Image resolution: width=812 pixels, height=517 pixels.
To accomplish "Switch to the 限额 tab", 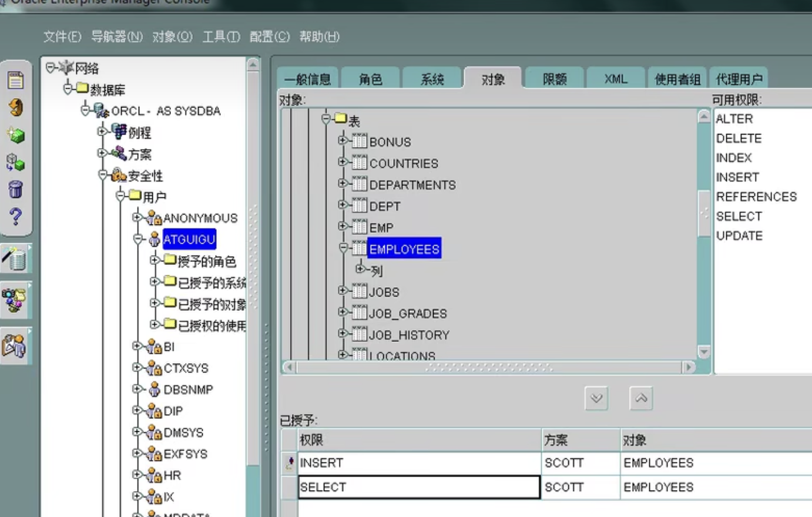I will pos(555,79).
